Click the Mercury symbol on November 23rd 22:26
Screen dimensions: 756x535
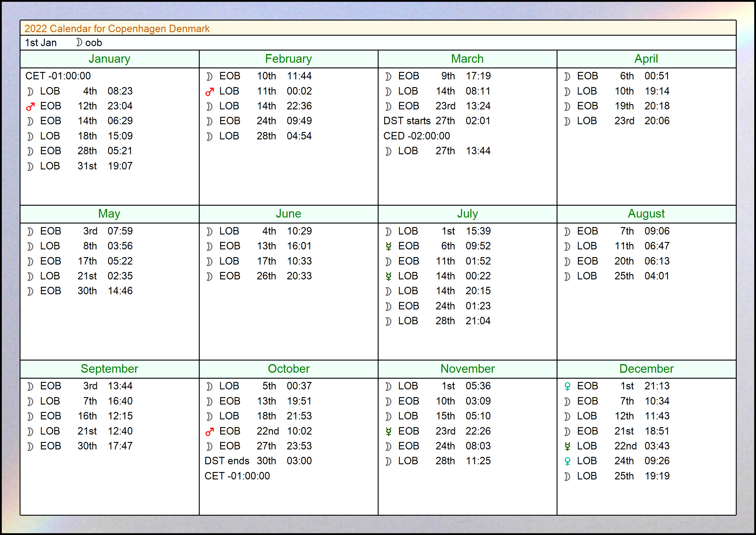tap(389, 432)
